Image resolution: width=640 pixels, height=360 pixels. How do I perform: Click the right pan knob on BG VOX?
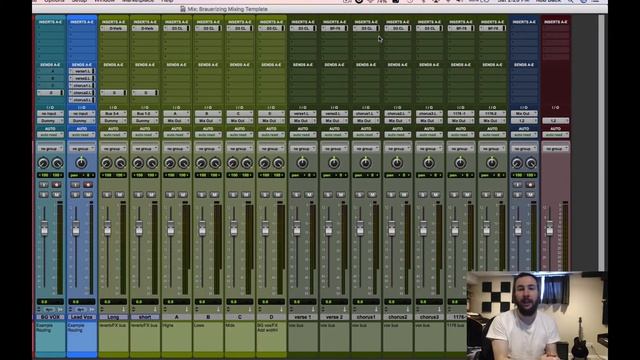(x=58, y=163)
